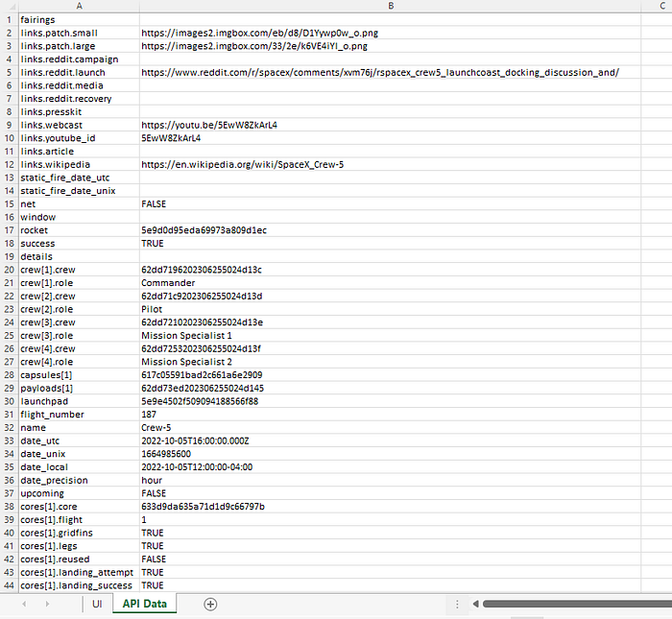Switch to the UI sheet tab

pos(97,604)
